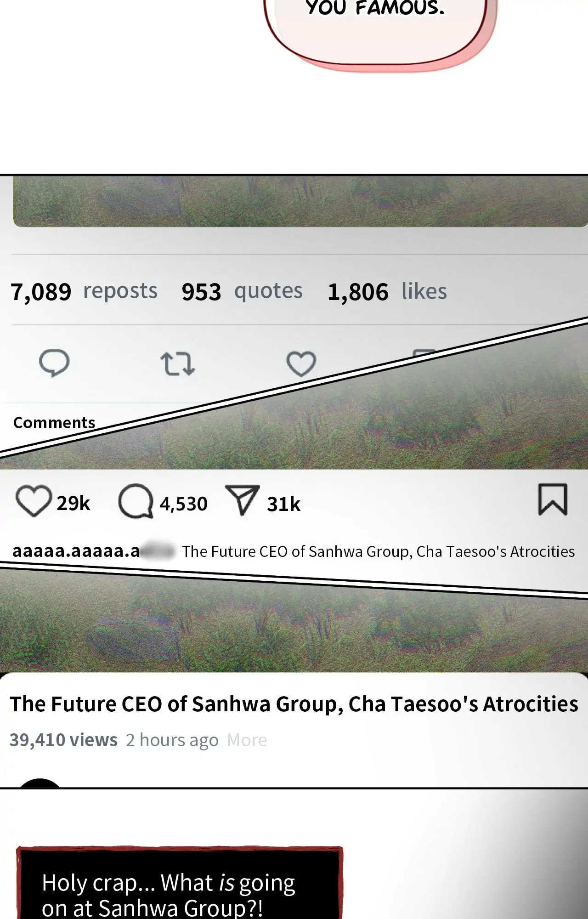
Task: Open the aaaaa.aaaaa.a profile username
Action: (x=76, y=551)
